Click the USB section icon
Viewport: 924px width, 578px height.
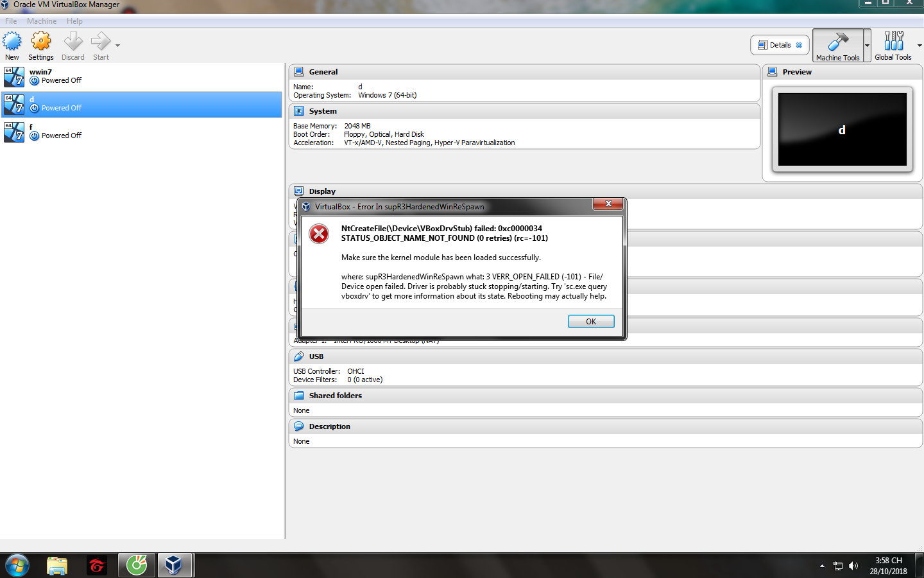(x=299, y=356)
